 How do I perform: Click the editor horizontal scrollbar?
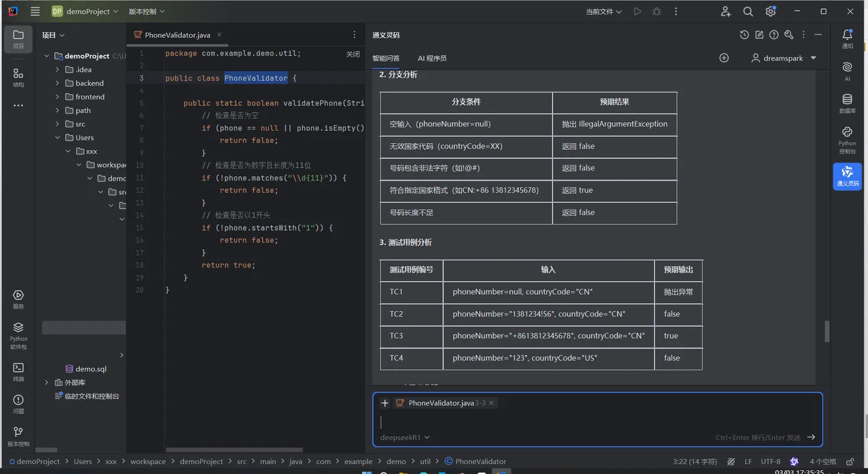point(234,450)
